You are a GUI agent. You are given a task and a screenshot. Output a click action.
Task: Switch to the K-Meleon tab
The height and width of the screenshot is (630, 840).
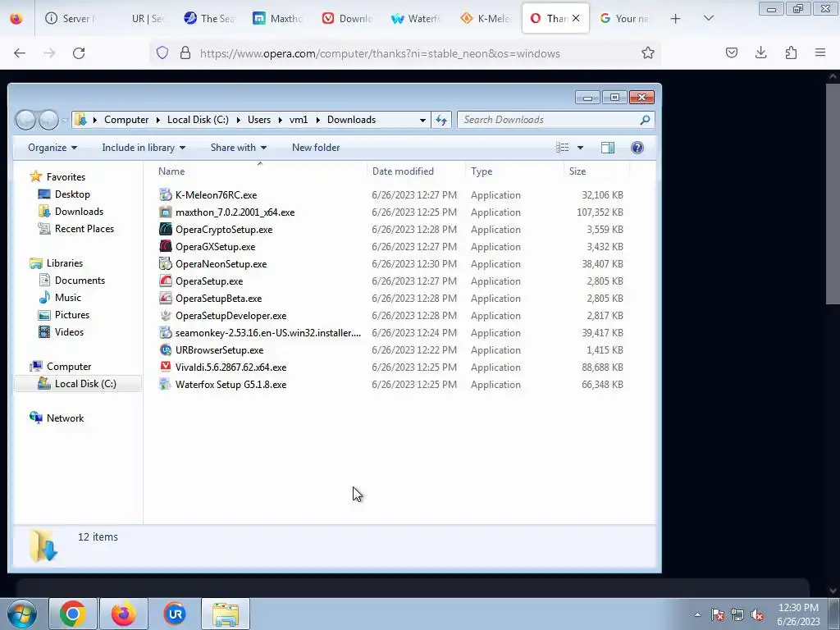[x=486, y=18]
